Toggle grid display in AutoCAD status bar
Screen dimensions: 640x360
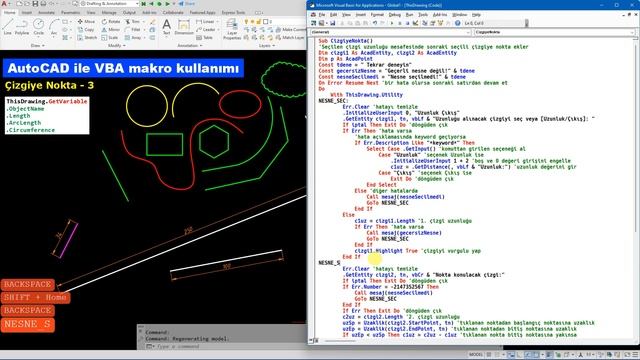point(489,355)
